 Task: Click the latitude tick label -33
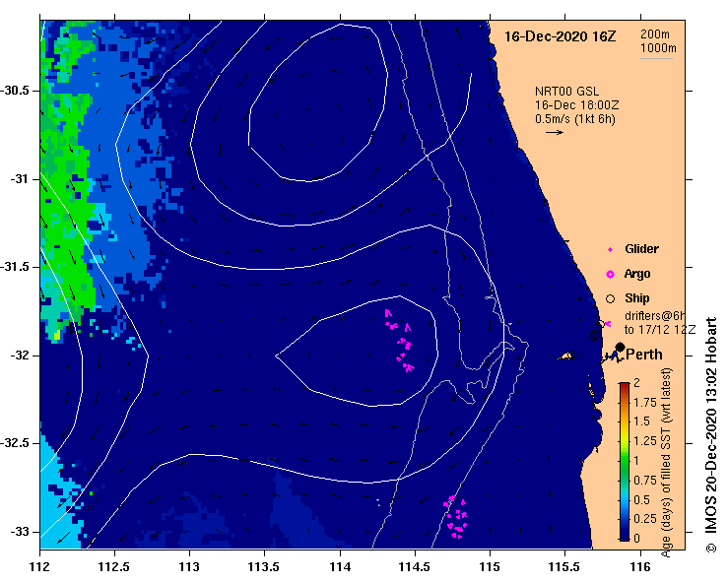[19, 532]
